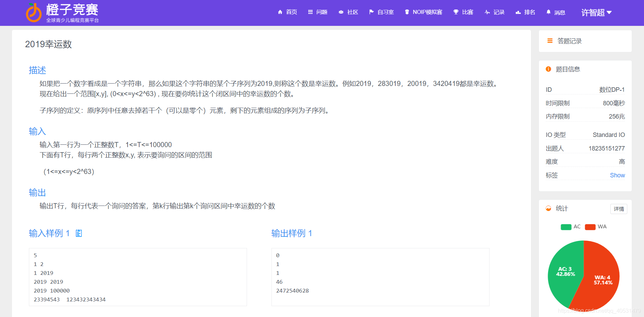Click the Standard IO value
644x317 pixels.
tap(609, 135)
